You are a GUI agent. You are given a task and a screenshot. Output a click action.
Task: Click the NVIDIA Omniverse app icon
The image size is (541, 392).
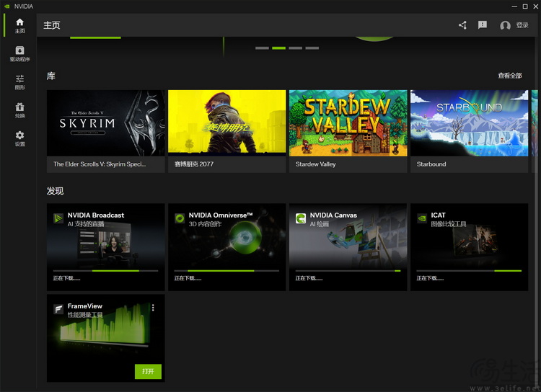point(180,218)
